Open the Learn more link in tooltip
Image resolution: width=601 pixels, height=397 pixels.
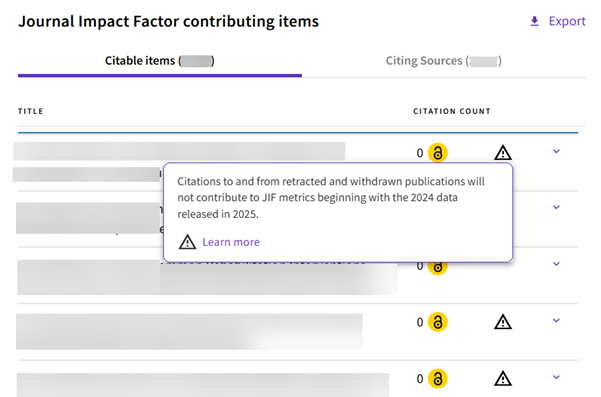[x=231, y=242]
